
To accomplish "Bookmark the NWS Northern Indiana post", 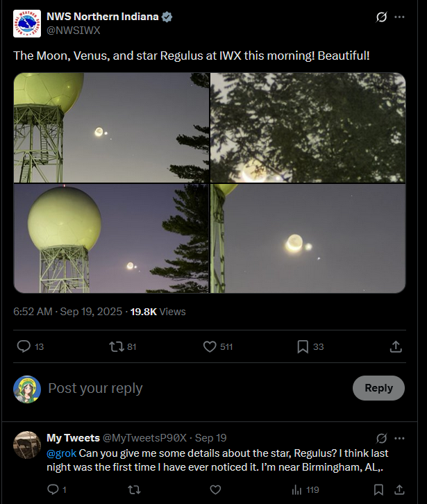I will (x=303, y=346).
